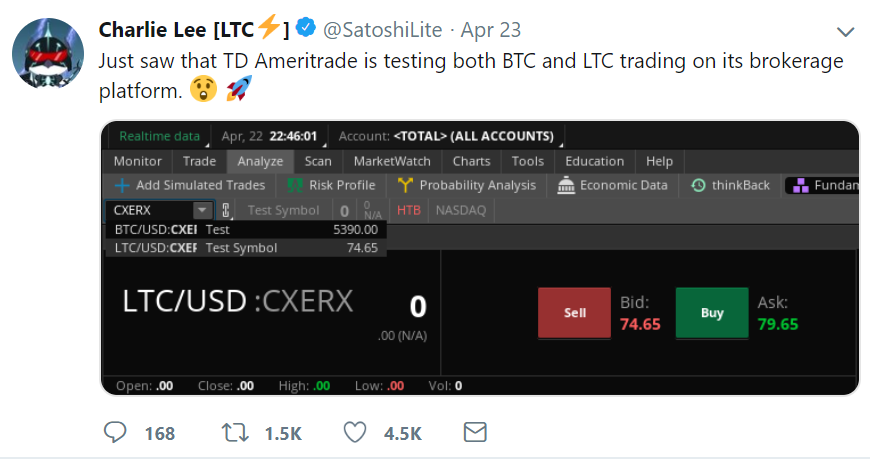
Task: Like the tweet with heart icon
Action: (354, 432)
